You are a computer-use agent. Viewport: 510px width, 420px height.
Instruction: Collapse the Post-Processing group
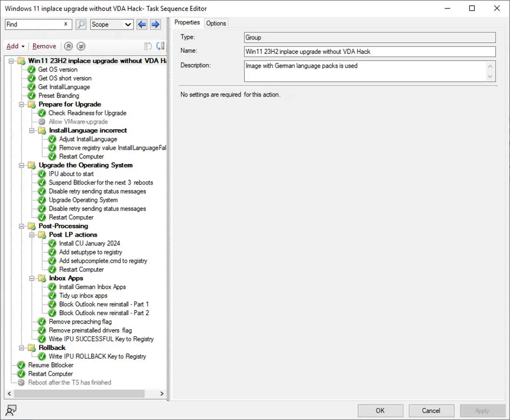[x=22, y=226]
